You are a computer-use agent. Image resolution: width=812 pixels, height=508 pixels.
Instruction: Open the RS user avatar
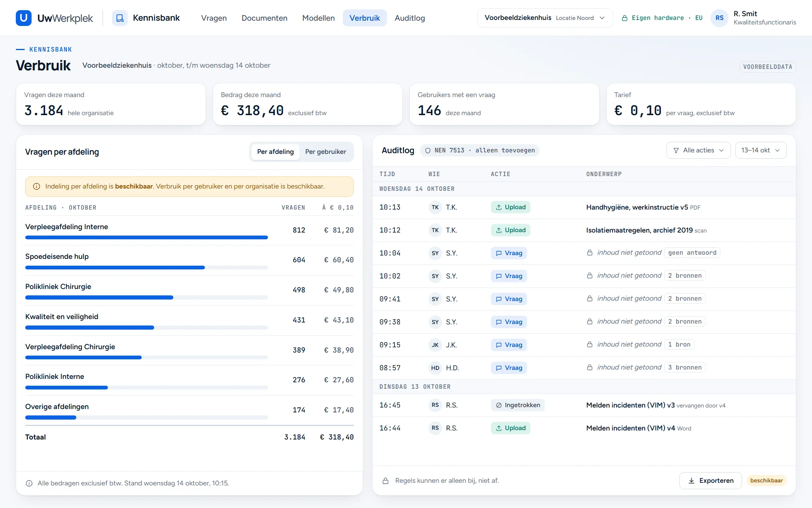(720, 18)
